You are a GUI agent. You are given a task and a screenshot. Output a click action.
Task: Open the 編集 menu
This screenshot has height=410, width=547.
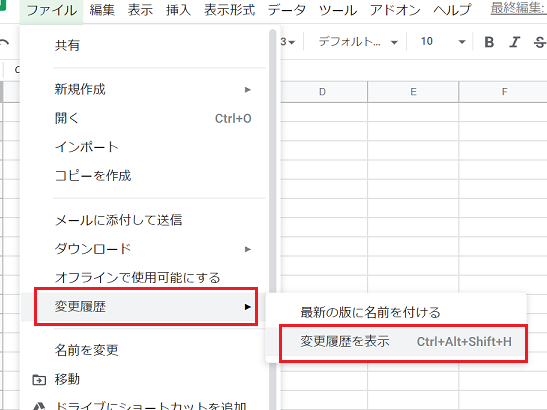[102, 10]
